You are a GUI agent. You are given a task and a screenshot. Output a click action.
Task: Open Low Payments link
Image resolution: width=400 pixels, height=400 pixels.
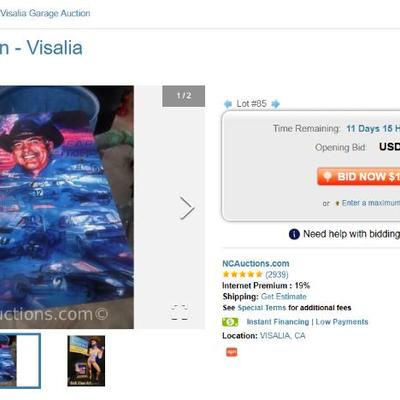click(342, 322)
